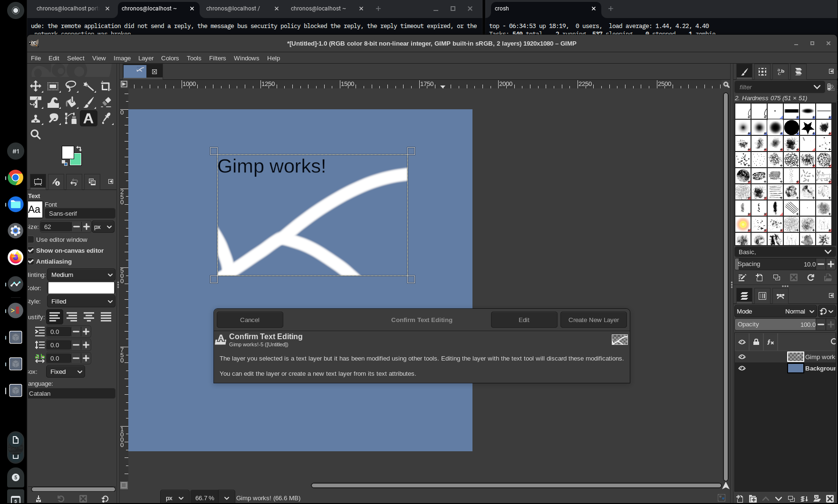This screenshot has height=504, width=838.
Task: Set centered text justification
Action: 89,317
